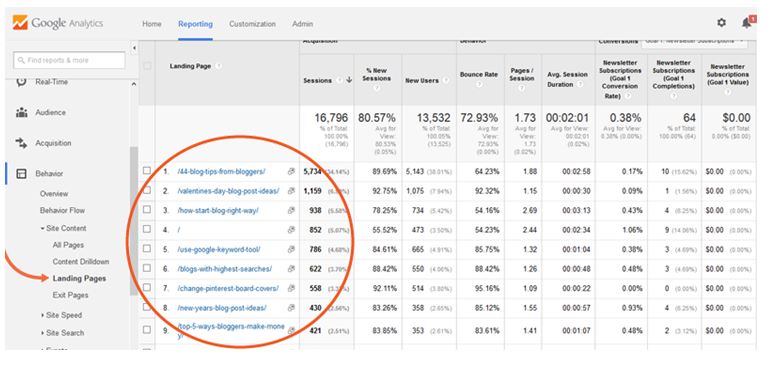The height and width of the screenshot is (371, 773).
Task: Open the /44-blog-tips-from-bloggers/ page in a new window icon
Action: coord(291,171)
